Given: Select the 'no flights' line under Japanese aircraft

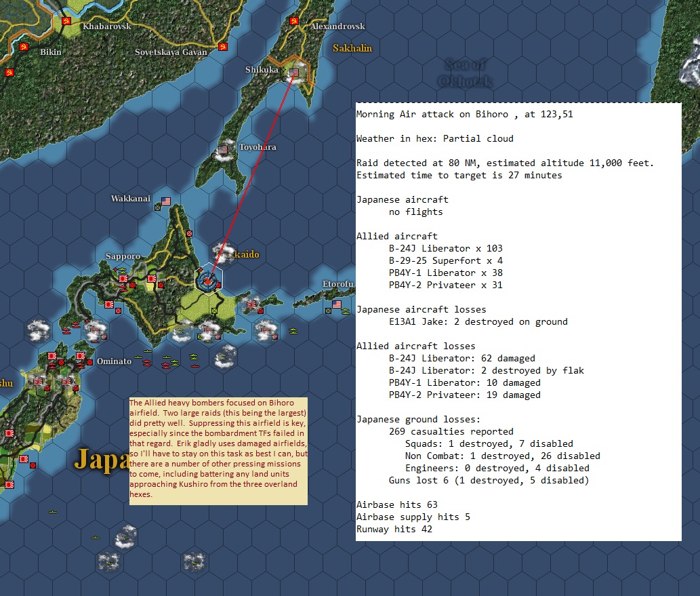Looking at the screenshot, I should click(415, 212).
